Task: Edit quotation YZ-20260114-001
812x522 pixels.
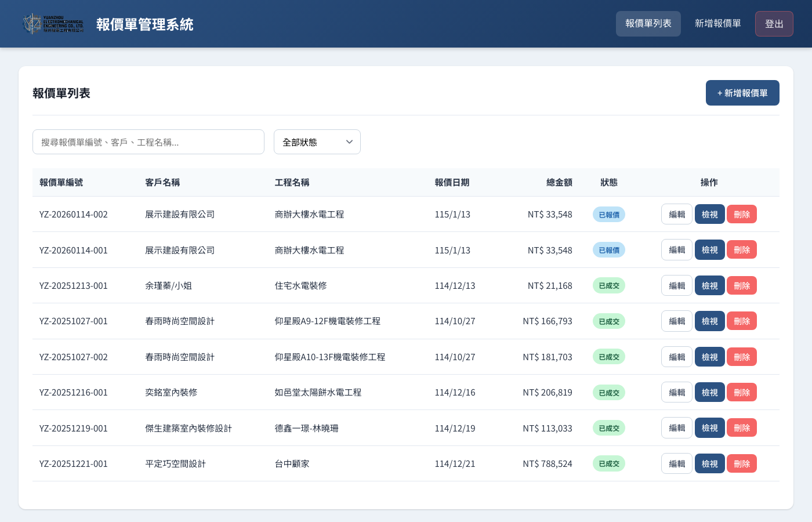Action: pyautogui.click(x=676, y=249)
